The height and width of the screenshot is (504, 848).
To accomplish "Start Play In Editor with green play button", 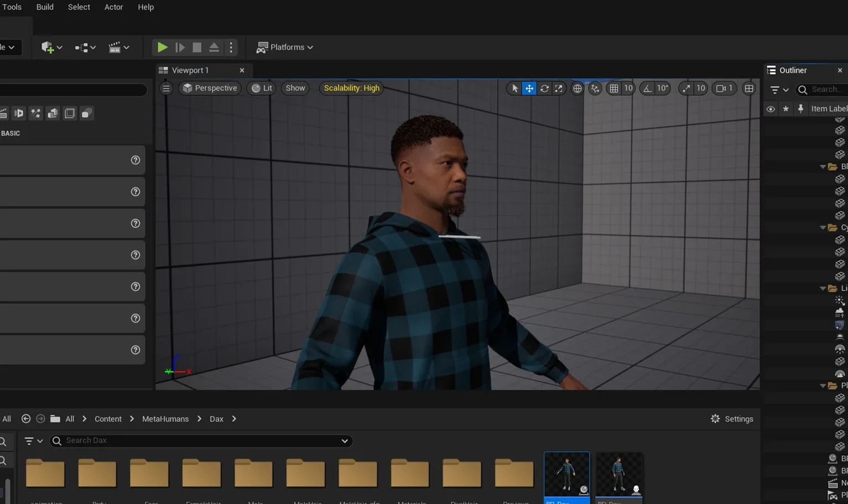I will click(162, 48).
